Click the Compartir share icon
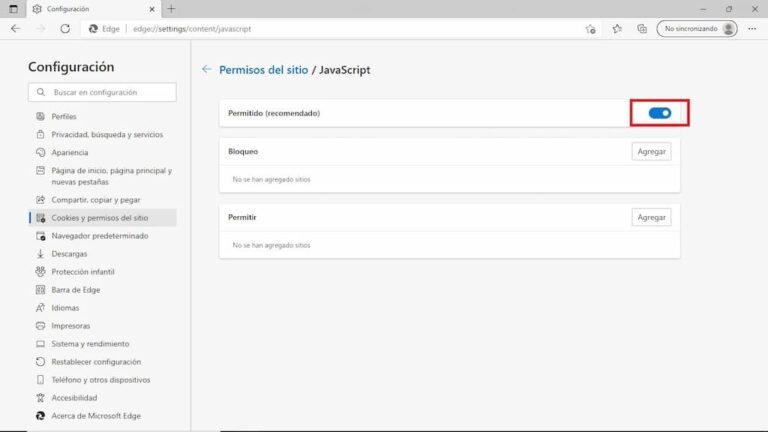768x432 pixels. pyautogui.click(x=40, y=200)
